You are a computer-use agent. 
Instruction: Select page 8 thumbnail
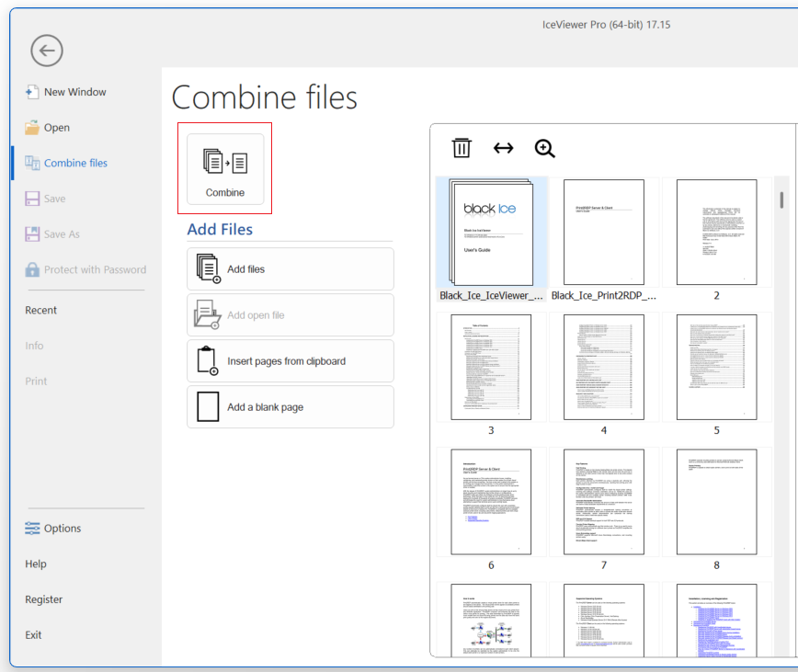coord(716,502)
